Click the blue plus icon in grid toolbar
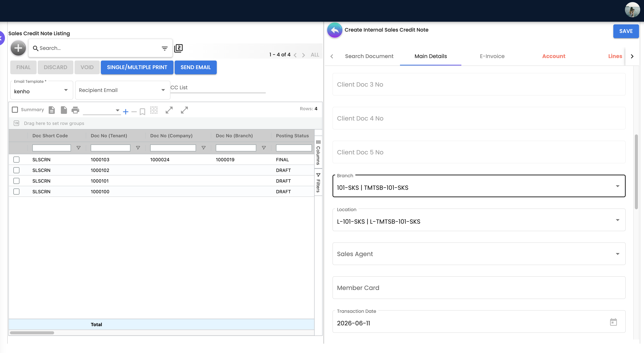644x353 pixels. (x=126, y=112)
